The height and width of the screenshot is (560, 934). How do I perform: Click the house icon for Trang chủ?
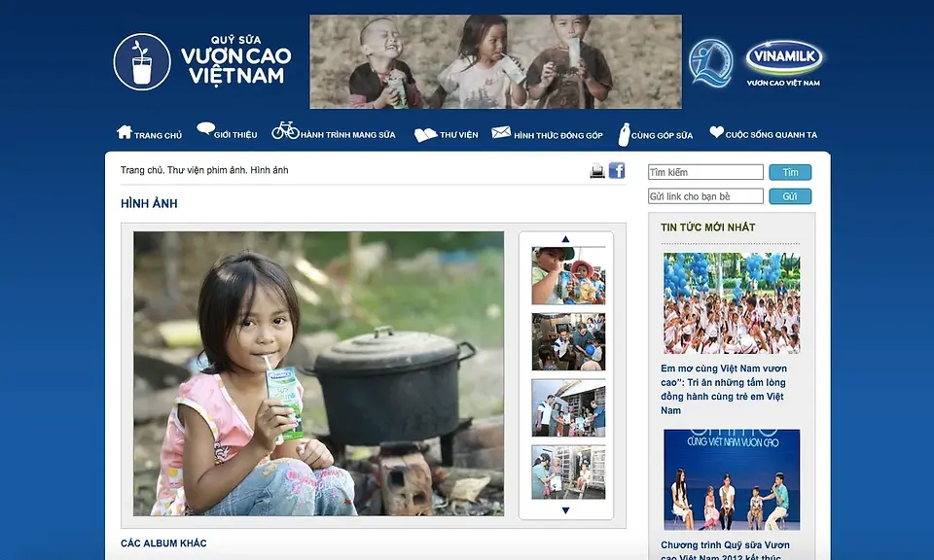click(x=124, y=131)
